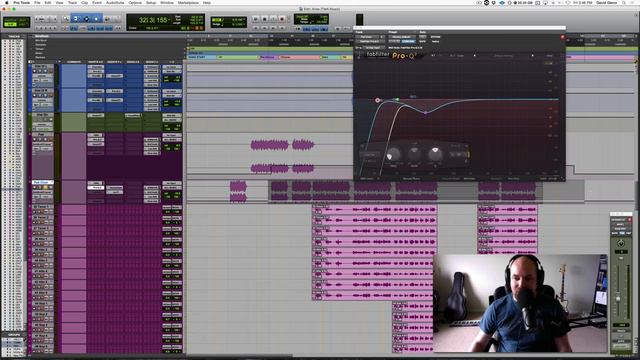Screen dimensions: 640x360
Task: Click the I/O column header
Action: pyautogui.click(x=172, y=62)
